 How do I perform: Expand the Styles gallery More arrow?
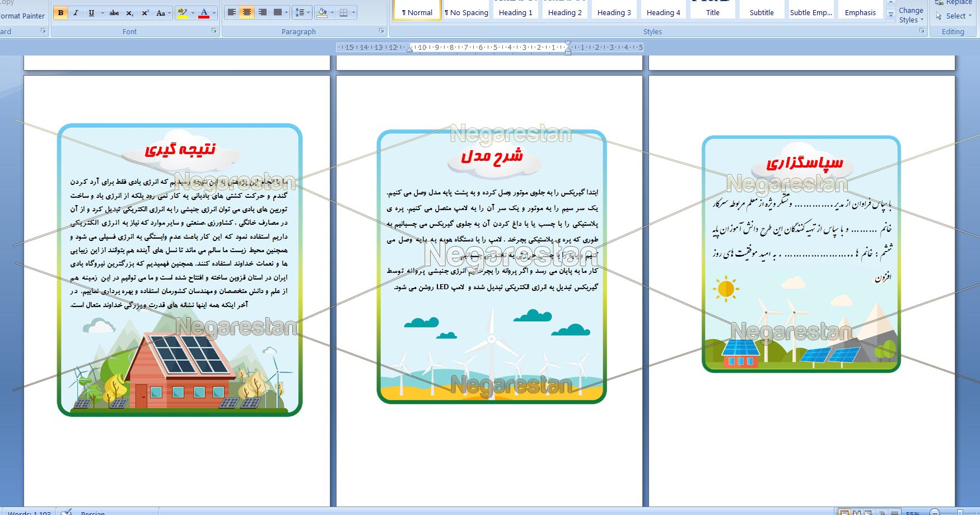pyautogui.click(x=890, y=16)
